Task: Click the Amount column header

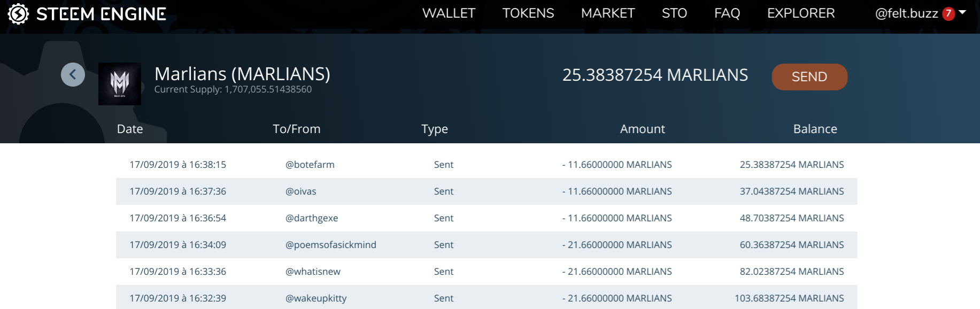Action: coord(643,129)
